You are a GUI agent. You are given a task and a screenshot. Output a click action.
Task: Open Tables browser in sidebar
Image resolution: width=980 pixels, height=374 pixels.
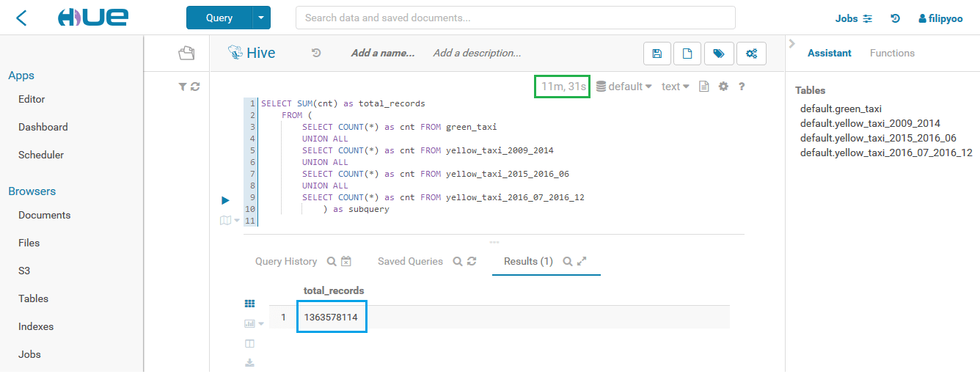coord(33,298)
